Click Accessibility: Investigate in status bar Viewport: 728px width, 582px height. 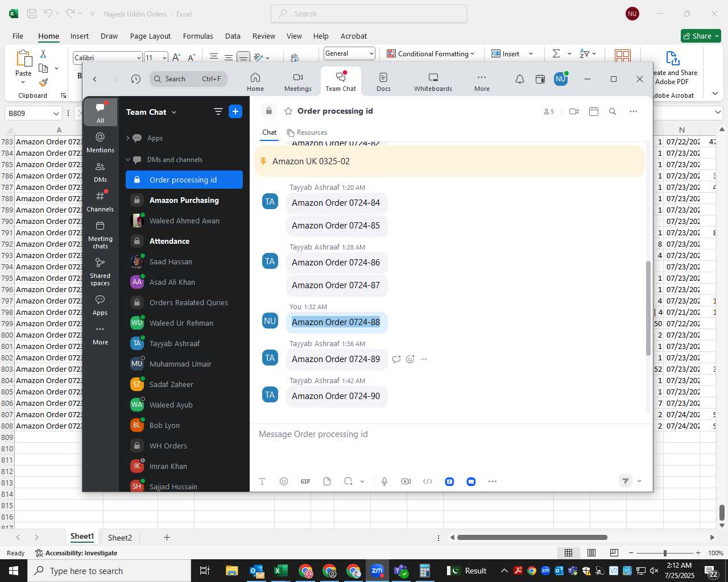tap(76, 553)
